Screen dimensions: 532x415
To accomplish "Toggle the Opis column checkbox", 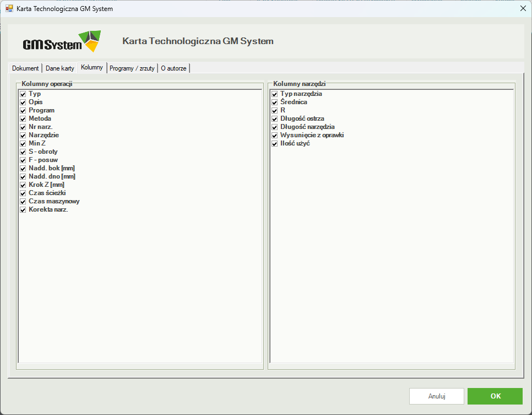I will point(23,102).
